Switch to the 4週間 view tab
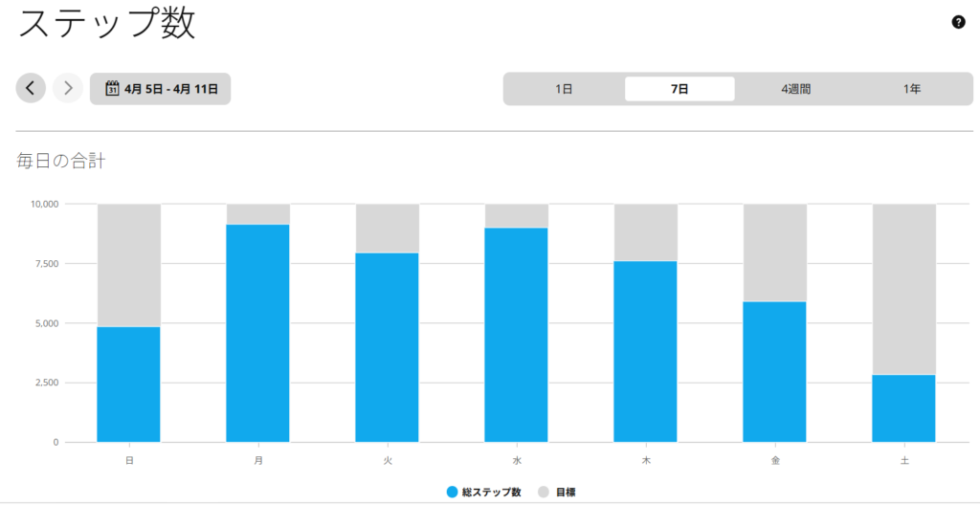 tap(795, 89)
